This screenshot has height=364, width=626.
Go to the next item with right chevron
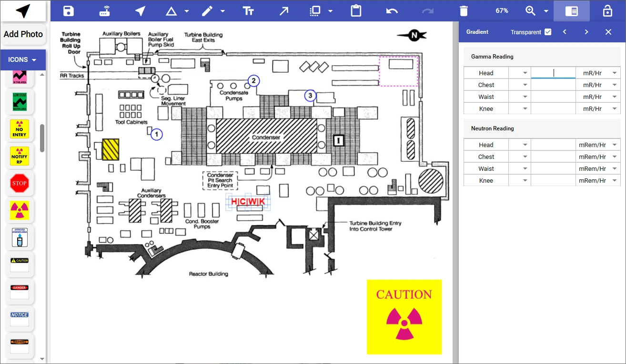tap(586, 32)
